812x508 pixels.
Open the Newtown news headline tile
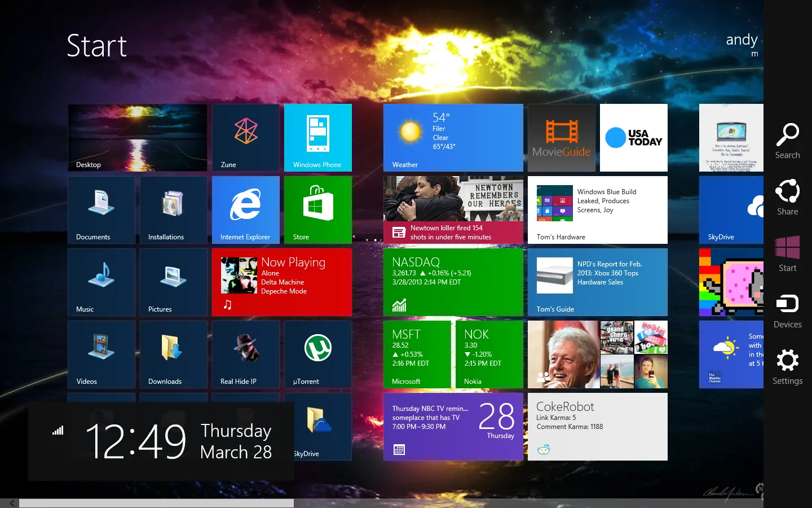point(453,210)
